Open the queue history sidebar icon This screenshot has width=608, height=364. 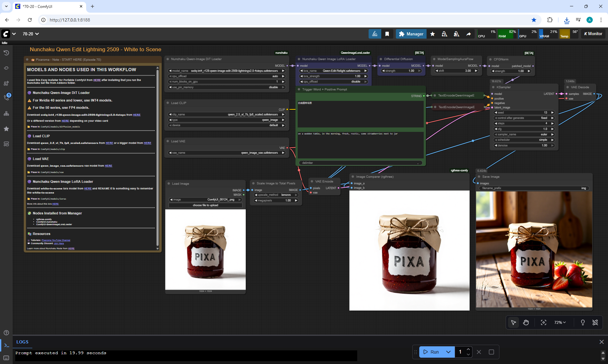tap(6, 53)
